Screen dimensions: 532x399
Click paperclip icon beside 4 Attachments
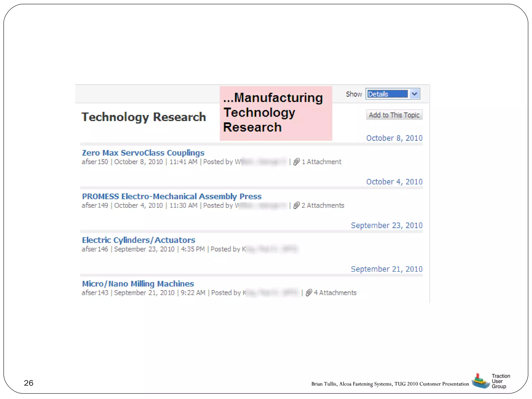309,293
